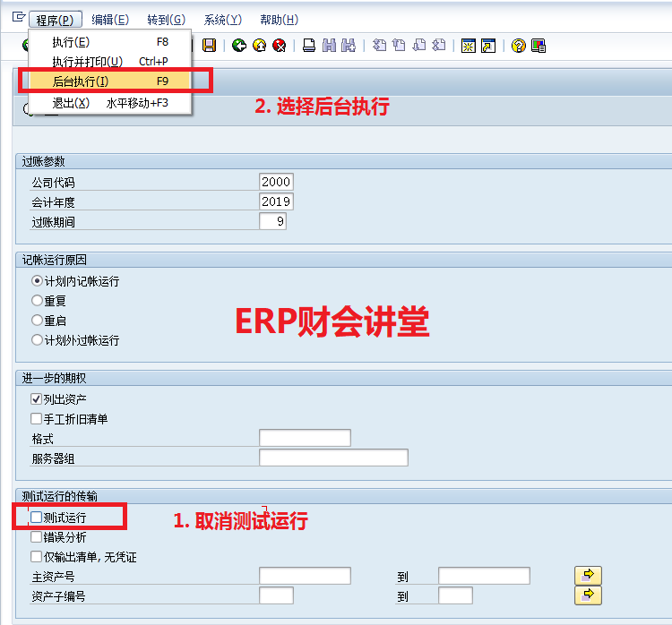The width and height of the screenshot is (672, 625).
Task: Click the yellow Help question mark icon
Action: (518, 46)
